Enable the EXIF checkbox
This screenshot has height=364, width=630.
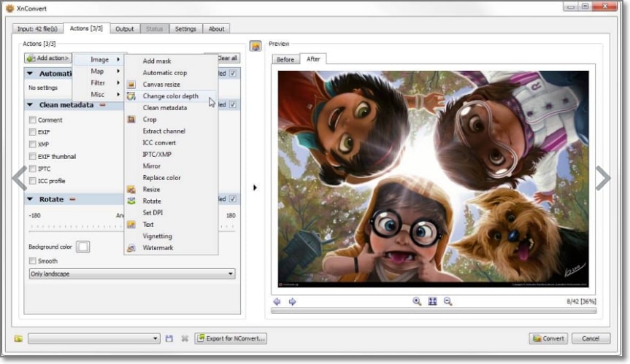pos(33,131)
